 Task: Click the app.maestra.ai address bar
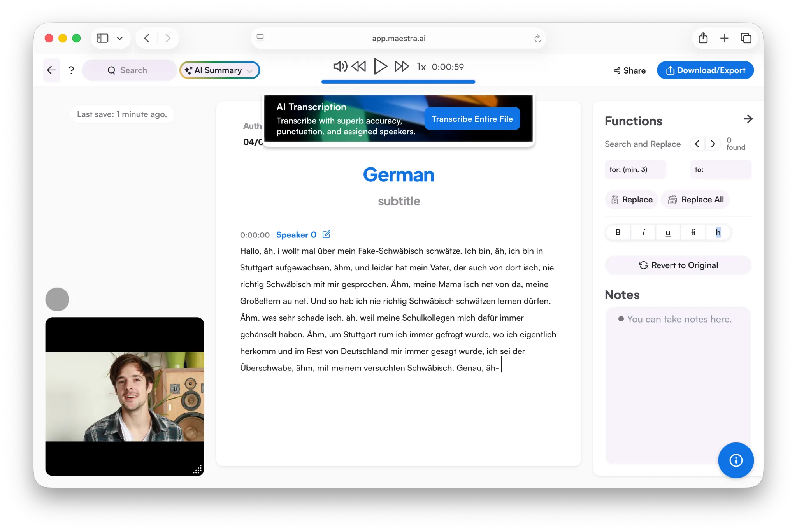tap(398, 39)
